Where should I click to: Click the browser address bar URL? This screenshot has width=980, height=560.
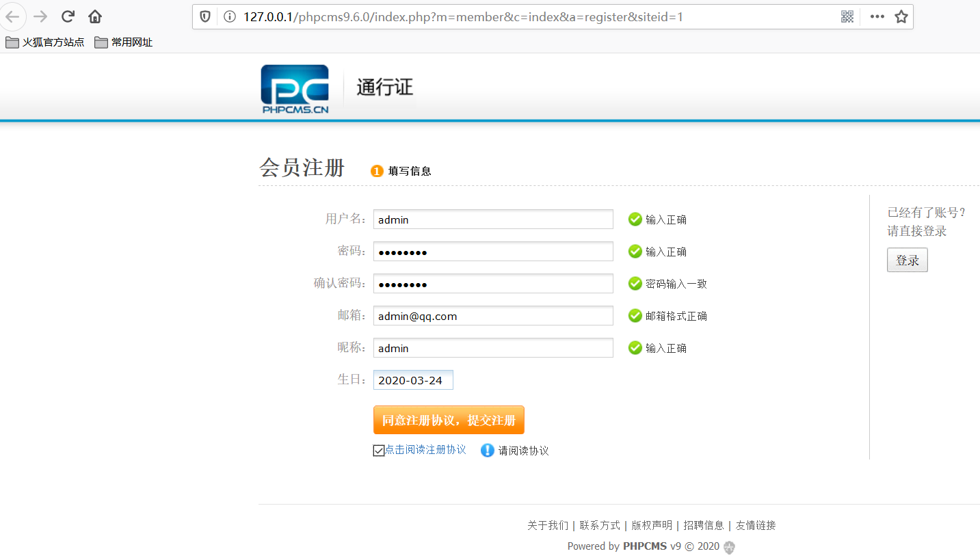pyautogui.click(x=463, y=16)
